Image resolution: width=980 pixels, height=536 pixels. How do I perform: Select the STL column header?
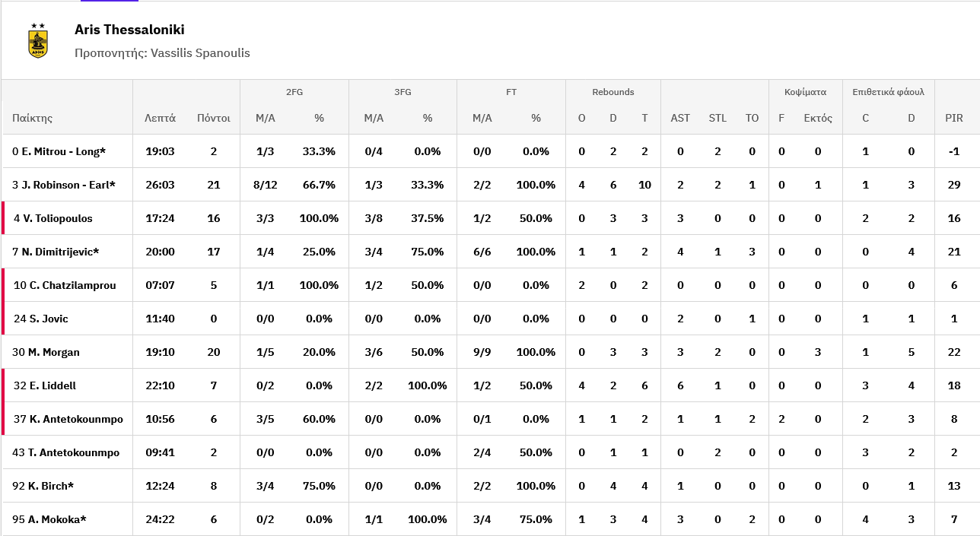[717, 118]
